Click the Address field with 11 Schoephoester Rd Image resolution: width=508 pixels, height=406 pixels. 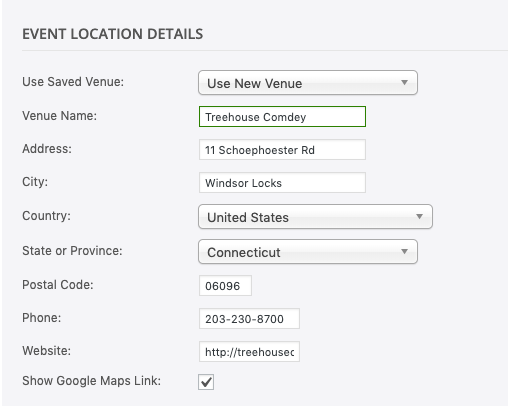[x=282, y=150]
